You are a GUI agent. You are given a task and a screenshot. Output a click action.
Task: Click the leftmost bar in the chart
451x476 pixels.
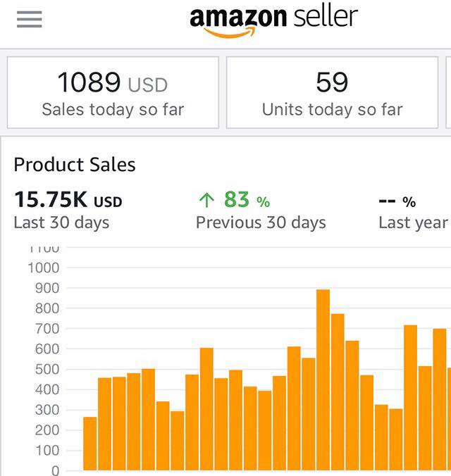click(90, 444)
